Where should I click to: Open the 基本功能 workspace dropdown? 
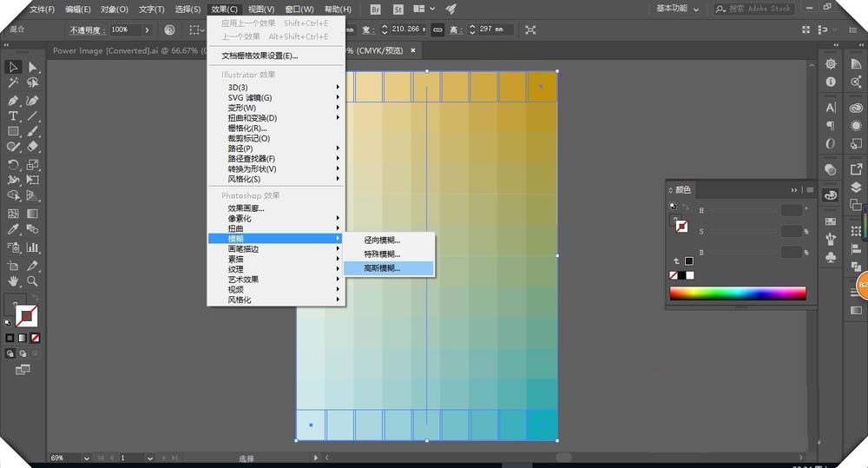[678, 9]
